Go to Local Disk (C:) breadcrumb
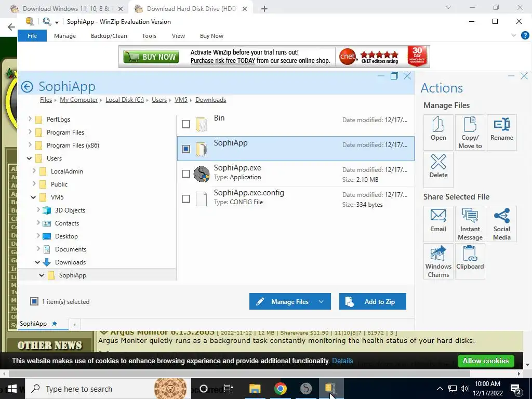This screenshot has width=532, height=399. pos(125,100)
